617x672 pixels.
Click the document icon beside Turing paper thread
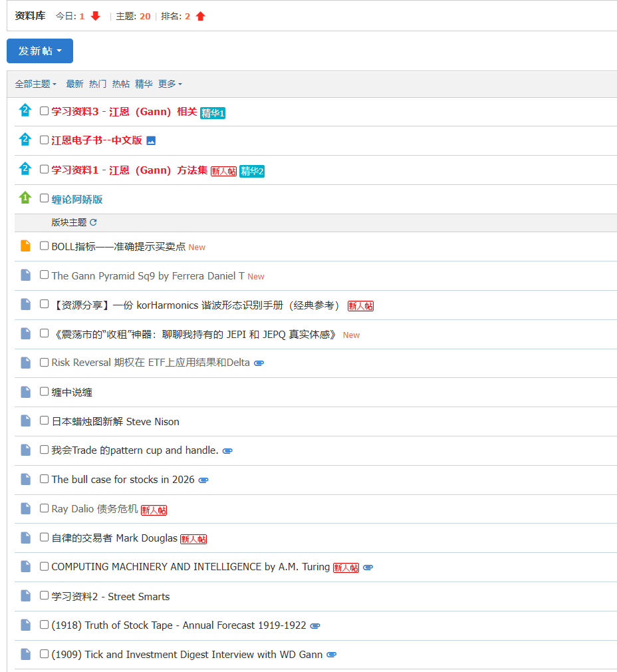(x=26, y=566)
